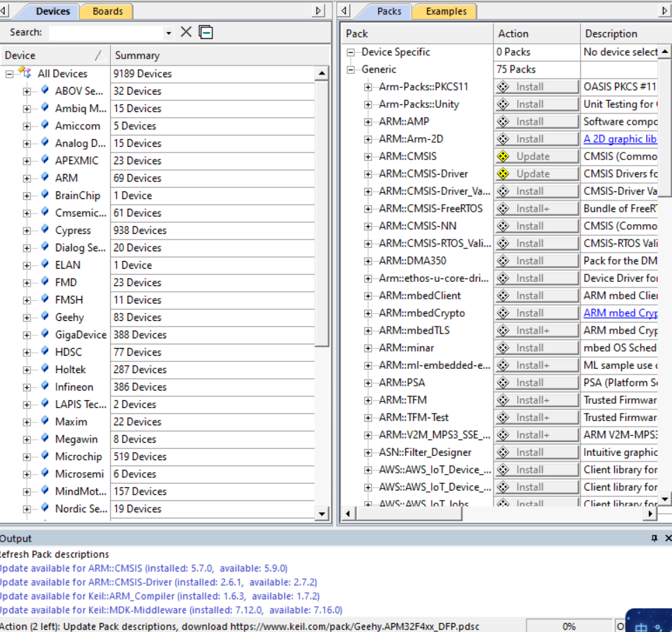Click the install icon for ARM::DMA350

pyautogui.click(x=503, y=261)
